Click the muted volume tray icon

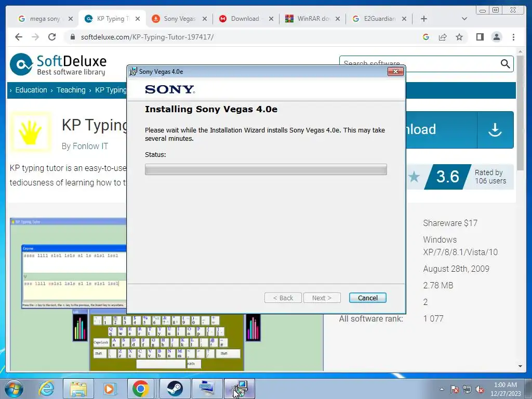[480, 389]
